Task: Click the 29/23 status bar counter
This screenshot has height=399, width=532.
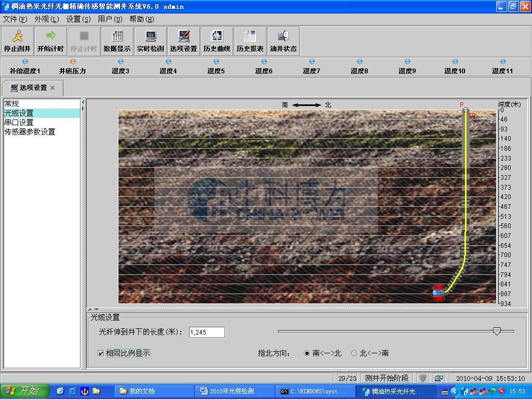Action: click(347, 378)
